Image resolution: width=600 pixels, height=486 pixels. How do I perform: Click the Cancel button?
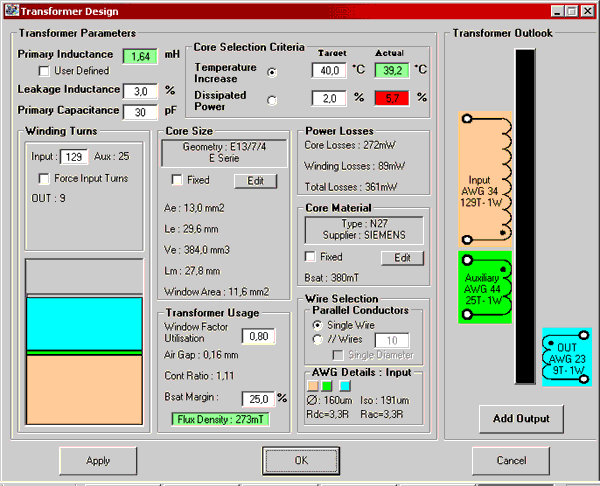click(511, 460)
